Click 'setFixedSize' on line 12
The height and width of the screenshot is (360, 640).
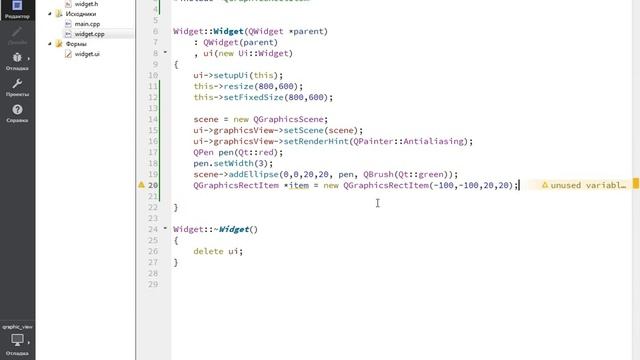[x=253, y=97]
